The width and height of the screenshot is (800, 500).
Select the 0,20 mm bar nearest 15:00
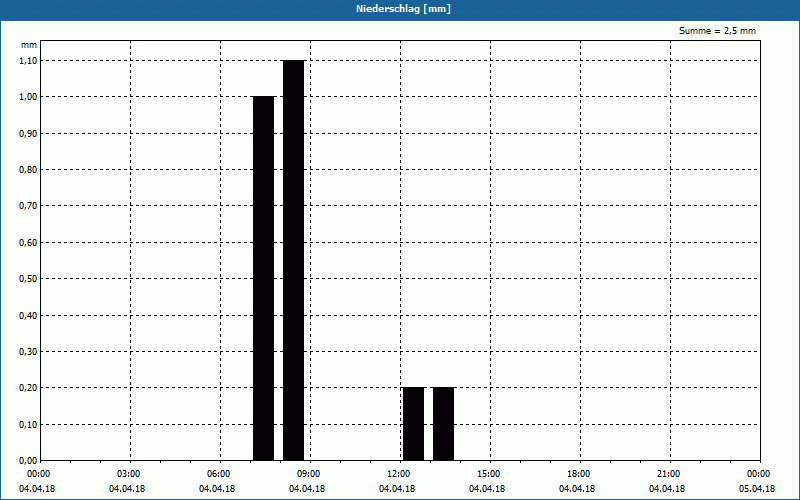(x=444, y=424)
